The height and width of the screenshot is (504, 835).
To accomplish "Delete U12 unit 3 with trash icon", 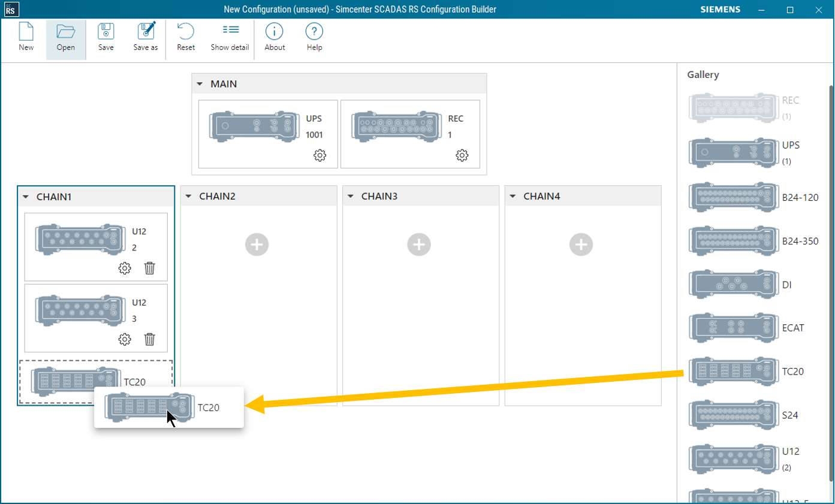I will pos(150,340).
